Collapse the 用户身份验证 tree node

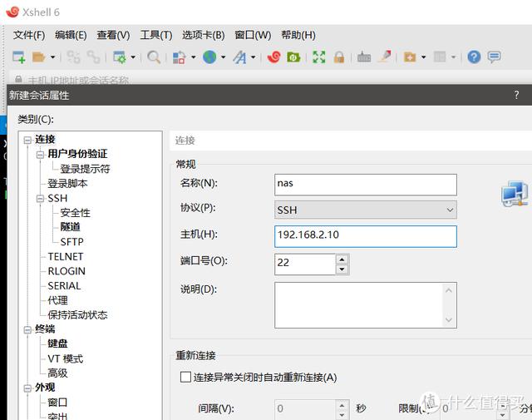(x=40, y=155)
